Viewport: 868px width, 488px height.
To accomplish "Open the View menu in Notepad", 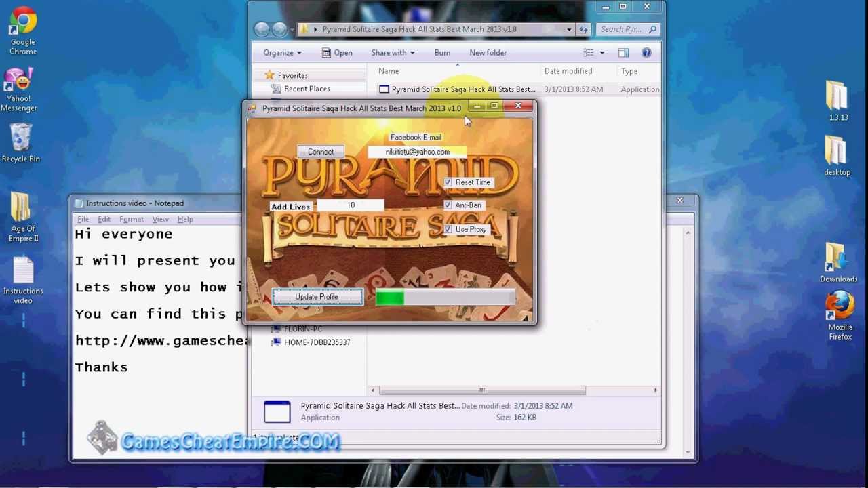I will tap(160, 220).
